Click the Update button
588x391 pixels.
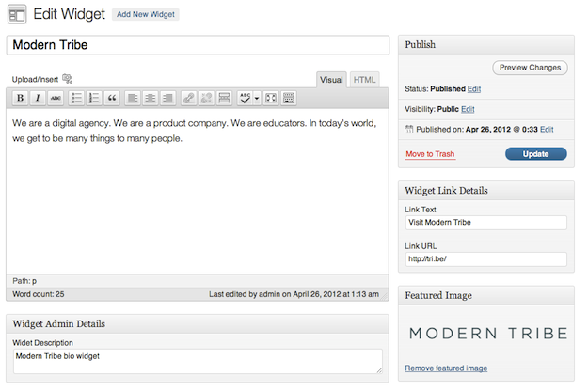click(x=535, y=153)
